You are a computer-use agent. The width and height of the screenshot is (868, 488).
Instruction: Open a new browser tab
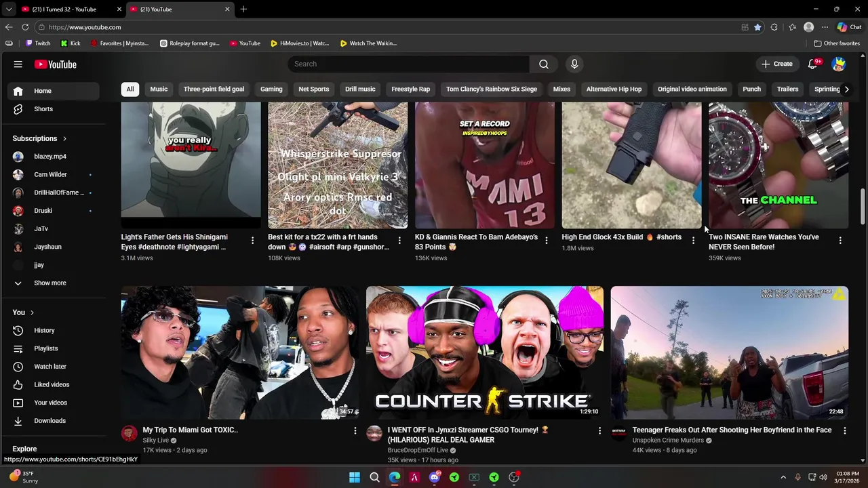tap(243, 9)
